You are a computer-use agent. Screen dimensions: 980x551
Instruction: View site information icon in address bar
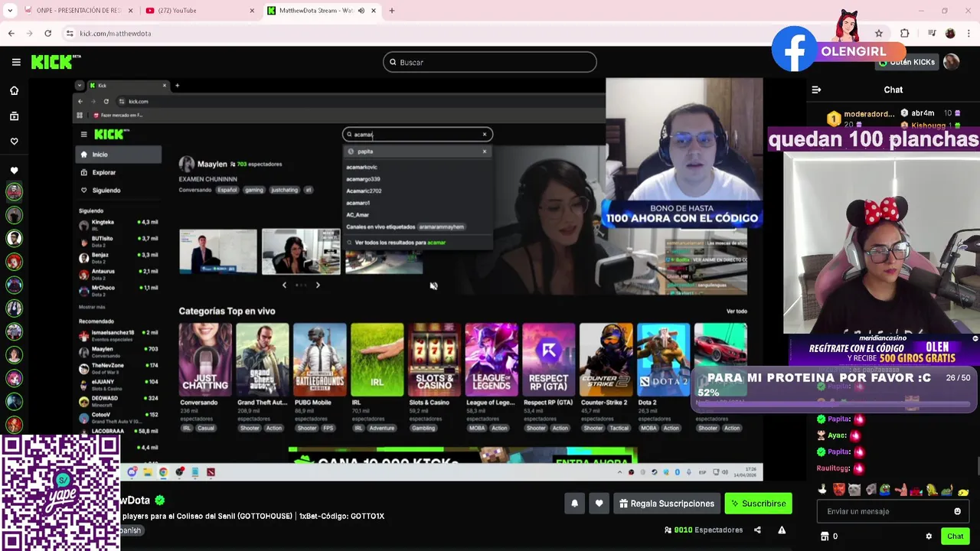[x=70, y=33]
